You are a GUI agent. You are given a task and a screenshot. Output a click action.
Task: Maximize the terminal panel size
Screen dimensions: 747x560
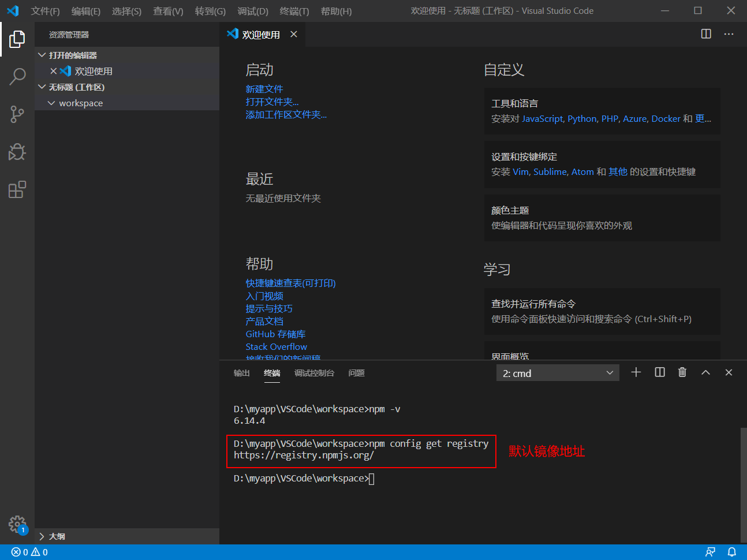pyautogui.click(x=705, y=372)
